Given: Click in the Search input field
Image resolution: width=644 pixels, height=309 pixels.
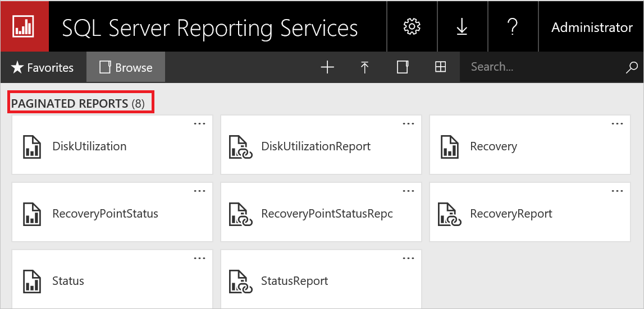Looking at the screenshot, I should click(539, 67).
